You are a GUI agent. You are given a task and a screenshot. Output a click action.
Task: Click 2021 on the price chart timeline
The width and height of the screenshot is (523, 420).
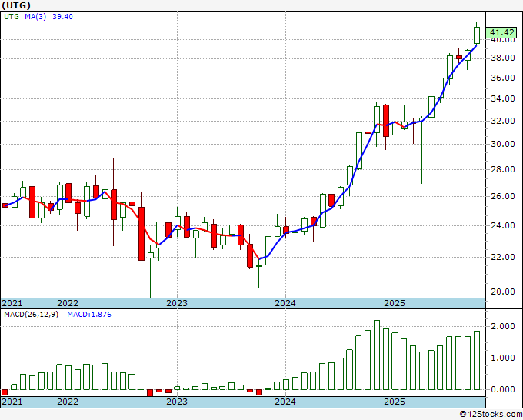click(12, 303)
